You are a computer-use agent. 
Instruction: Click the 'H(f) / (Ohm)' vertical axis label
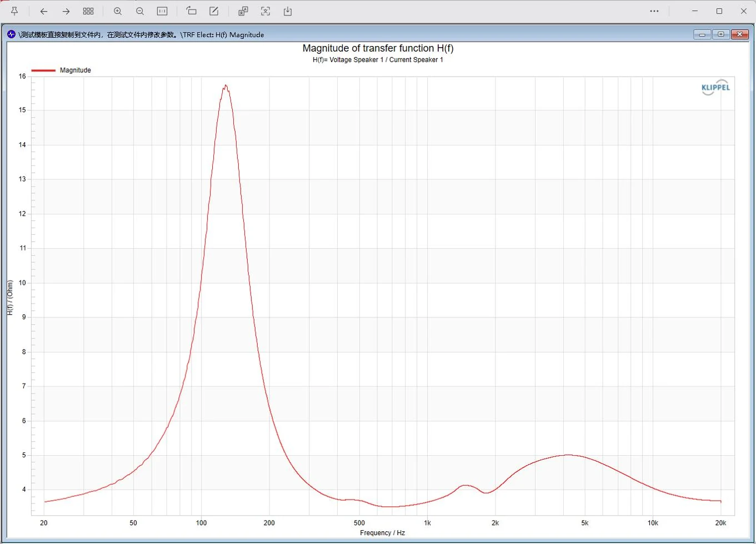click(x=10, y=298)
